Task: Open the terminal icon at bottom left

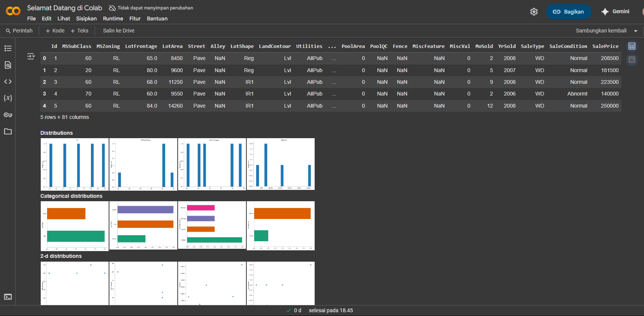Action: click(8, 297)
